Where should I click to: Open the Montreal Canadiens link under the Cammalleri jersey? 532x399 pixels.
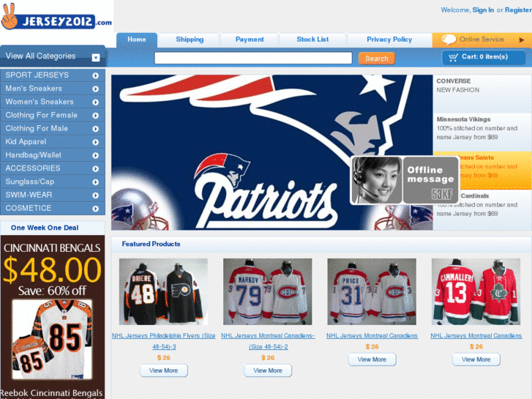pos(476,335)
